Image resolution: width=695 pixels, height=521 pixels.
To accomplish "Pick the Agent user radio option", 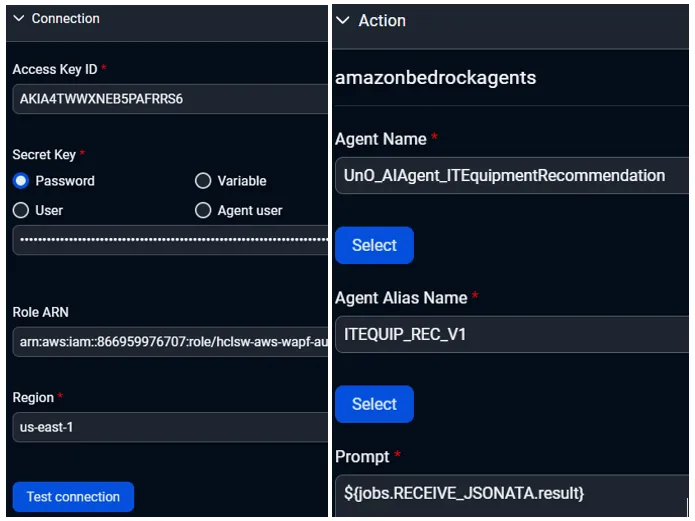I will 203,210.
